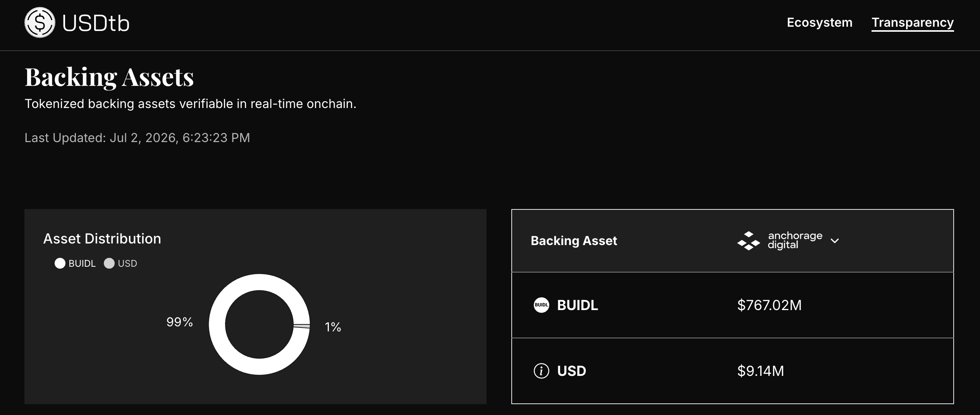Click the USDtb dollar coin logo
Screen dimensions: 980x415
(40, 22)
